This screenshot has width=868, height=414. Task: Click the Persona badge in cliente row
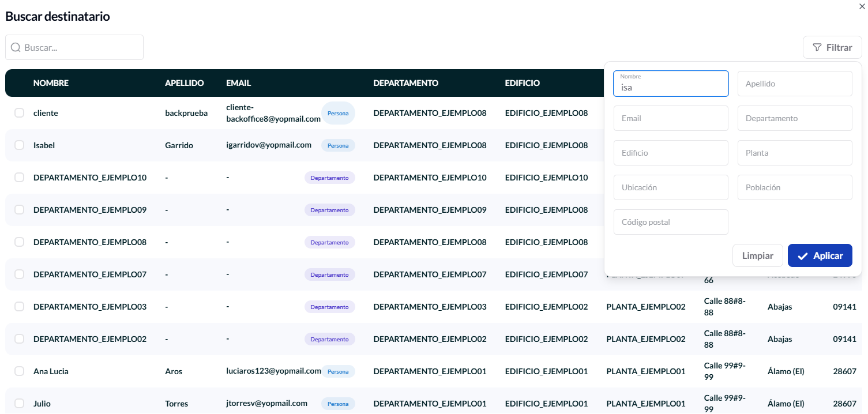[x=338, y=113]
